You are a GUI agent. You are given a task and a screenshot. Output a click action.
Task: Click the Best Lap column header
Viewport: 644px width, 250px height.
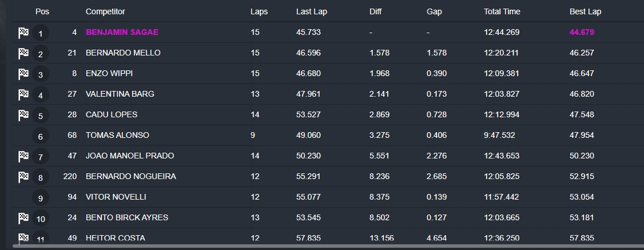tap(585, 11)
